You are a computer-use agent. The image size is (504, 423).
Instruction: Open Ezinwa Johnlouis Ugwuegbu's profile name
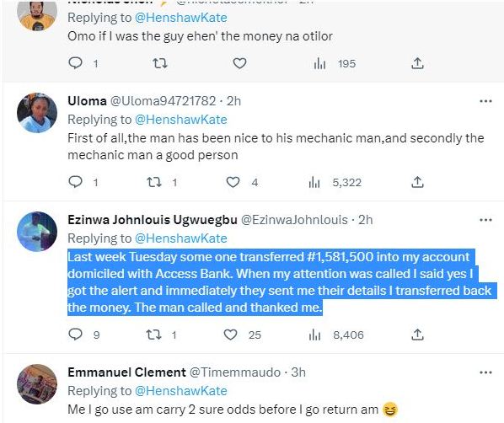(153, 220)
